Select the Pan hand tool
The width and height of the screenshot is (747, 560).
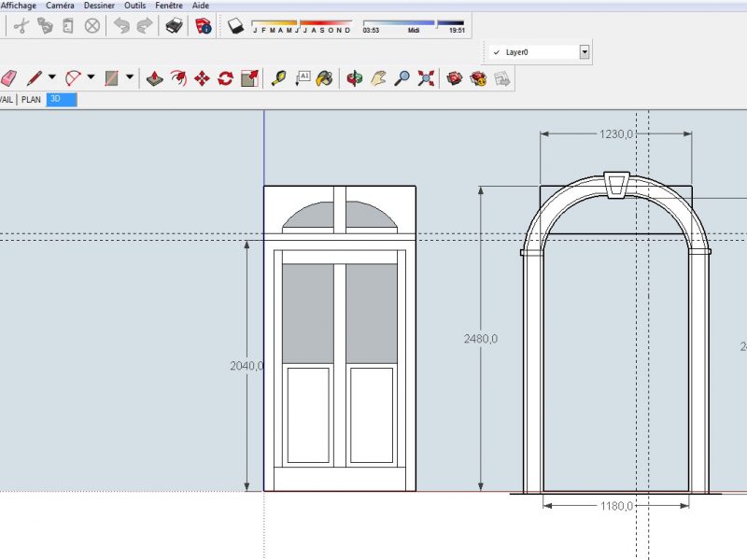tap(379, 78)
